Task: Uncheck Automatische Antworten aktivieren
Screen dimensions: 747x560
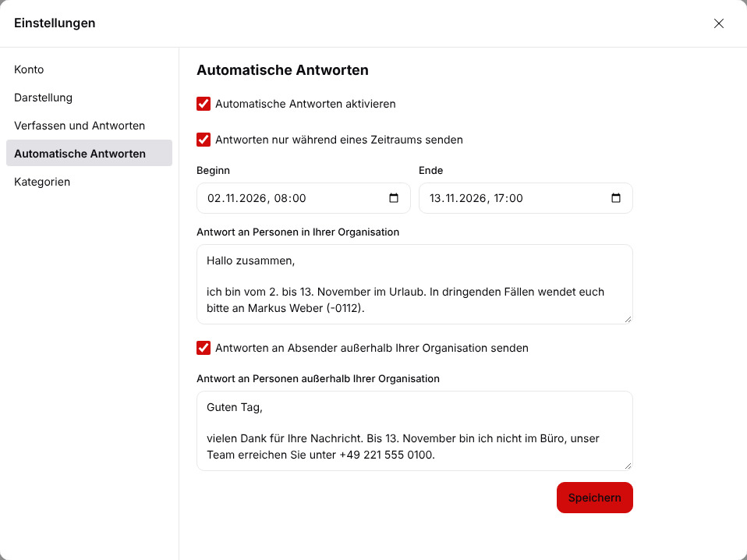Action: pyautogui.click(x=204, y=104)
